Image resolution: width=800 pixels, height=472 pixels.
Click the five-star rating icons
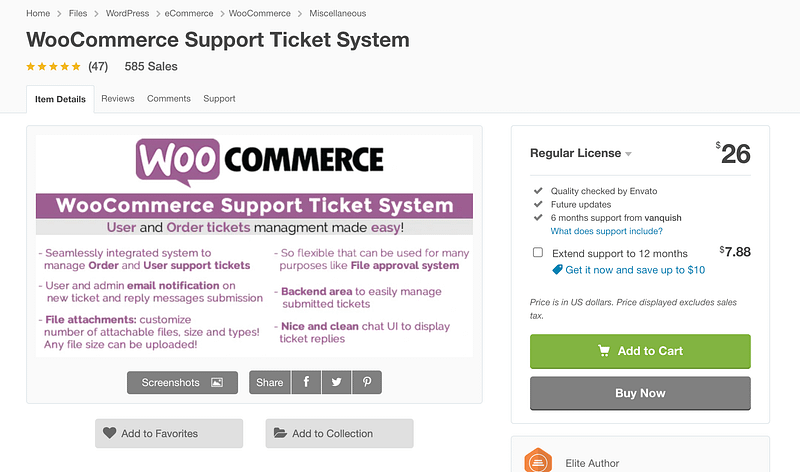[x=53, y=67]
